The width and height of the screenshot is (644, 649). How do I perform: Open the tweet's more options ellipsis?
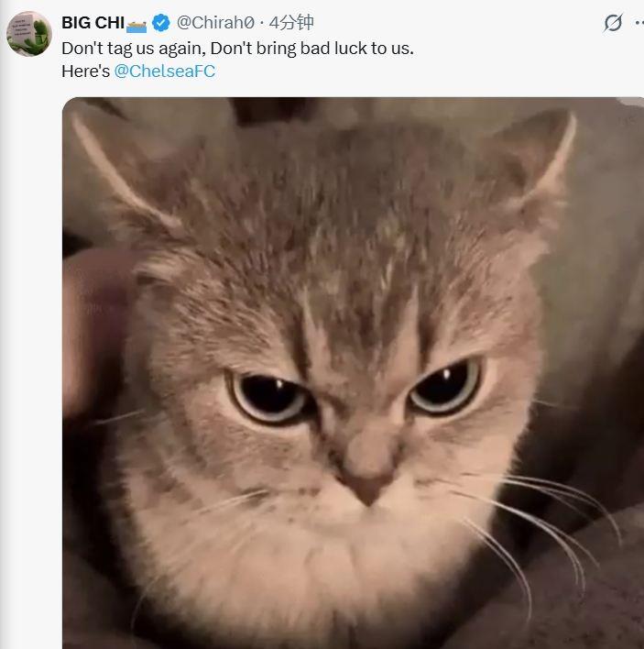(x=639, y=23)
